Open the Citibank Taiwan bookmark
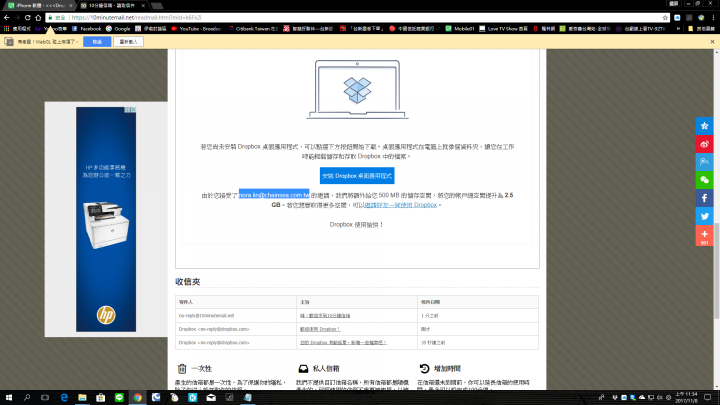Screen dimensions: 720x405 pos(253,28)
